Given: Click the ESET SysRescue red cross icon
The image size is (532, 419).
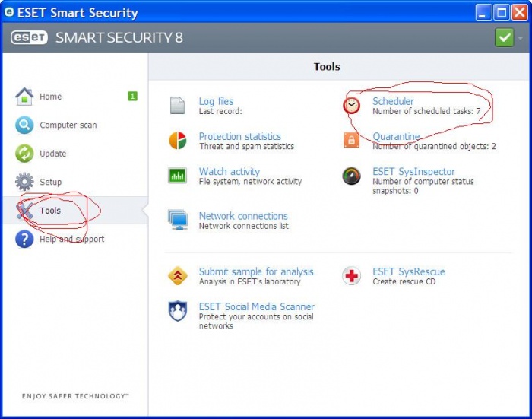Looking at the screenshot, I should pyautogui.click(x=351, y=276).
